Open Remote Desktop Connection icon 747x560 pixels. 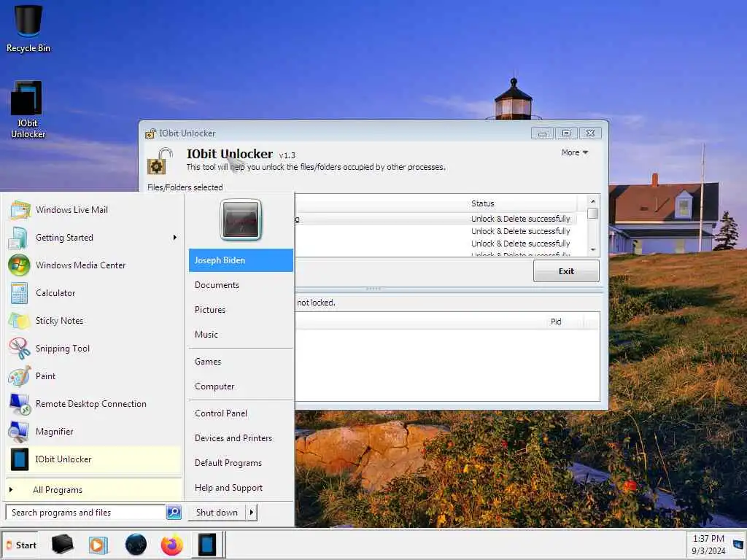click(x=20, y=404)
